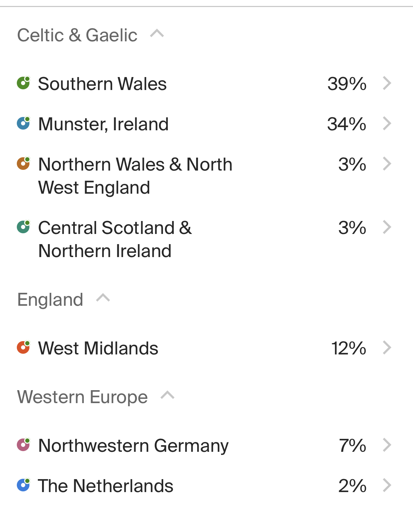The height and width of the screenshot is (532, 413).
Task: Collapse the England section chevron
Action: point(103,298)
